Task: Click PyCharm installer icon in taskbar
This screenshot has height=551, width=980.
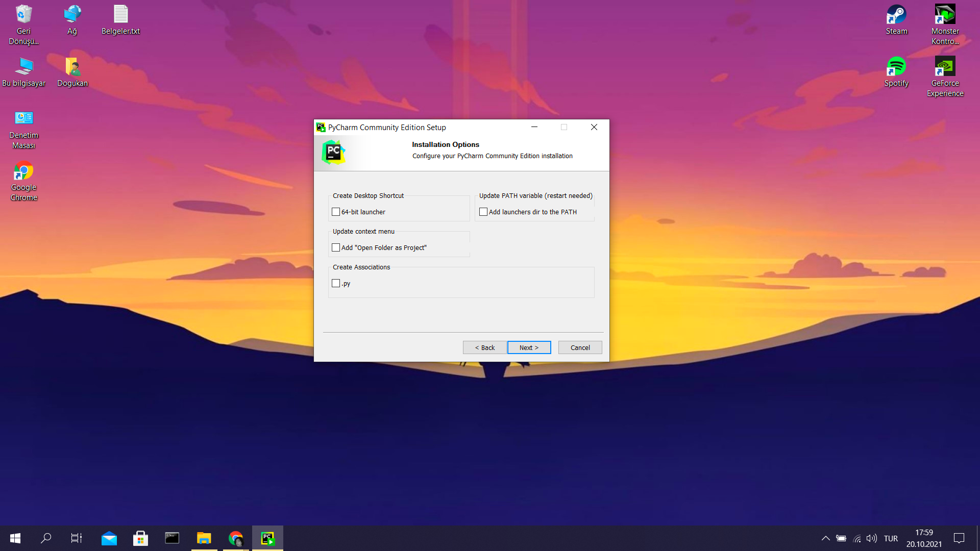Action: (267, 538)
